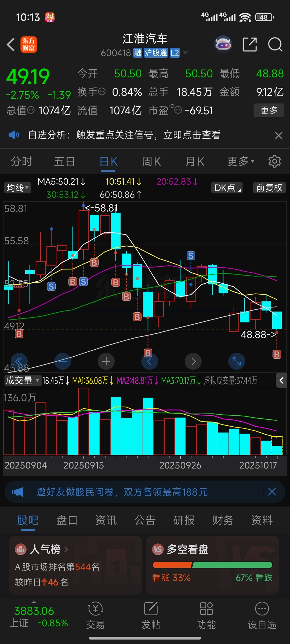Open the 功能 functions icon
Image resolution: width=290 pixels, height=644 pixels.
(206, 609)
